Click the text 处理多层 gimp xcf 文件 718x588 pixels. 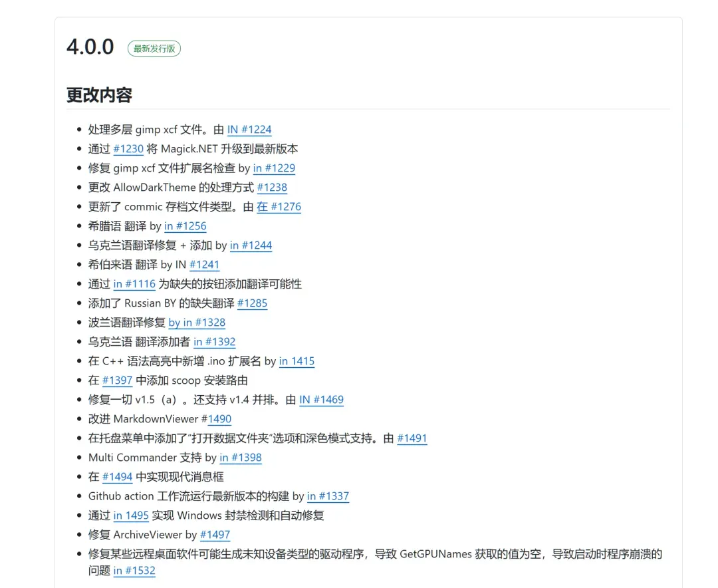click(x=146, y=130)
